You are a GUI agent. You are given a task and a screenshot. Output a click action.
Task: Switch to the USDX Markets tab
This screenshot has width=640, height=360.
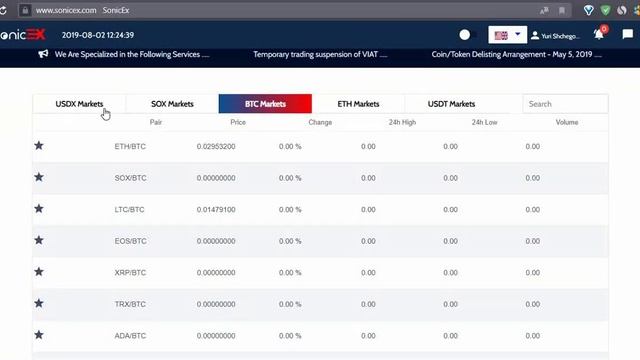click(79, 104)
